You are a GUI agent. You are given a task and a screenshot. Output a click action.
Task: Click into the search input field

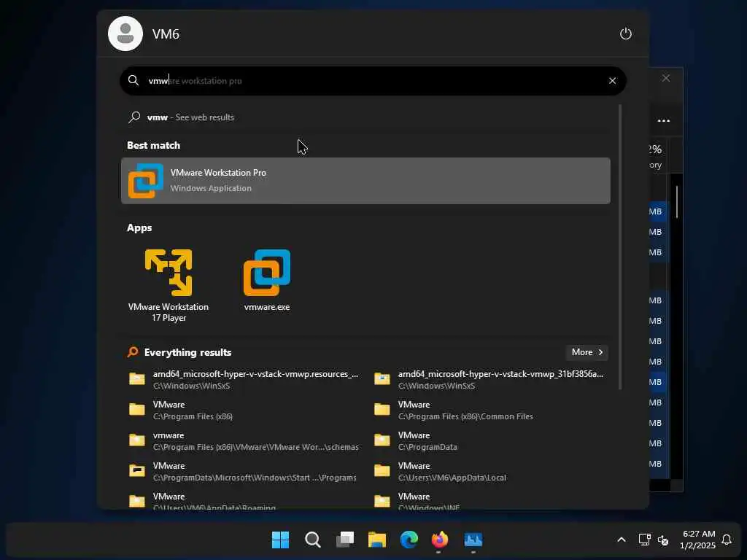pos(373,81)
